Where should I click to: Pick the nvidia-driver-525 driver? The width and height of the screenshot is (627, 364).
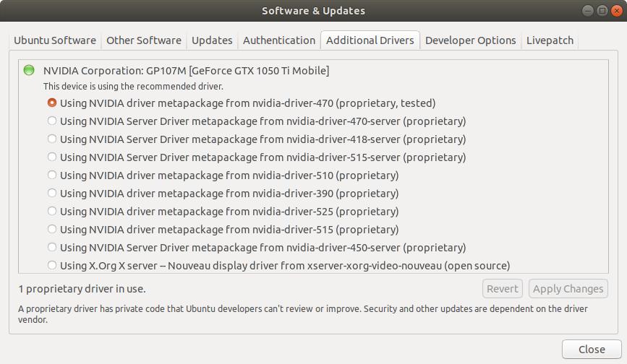point(52,212)
